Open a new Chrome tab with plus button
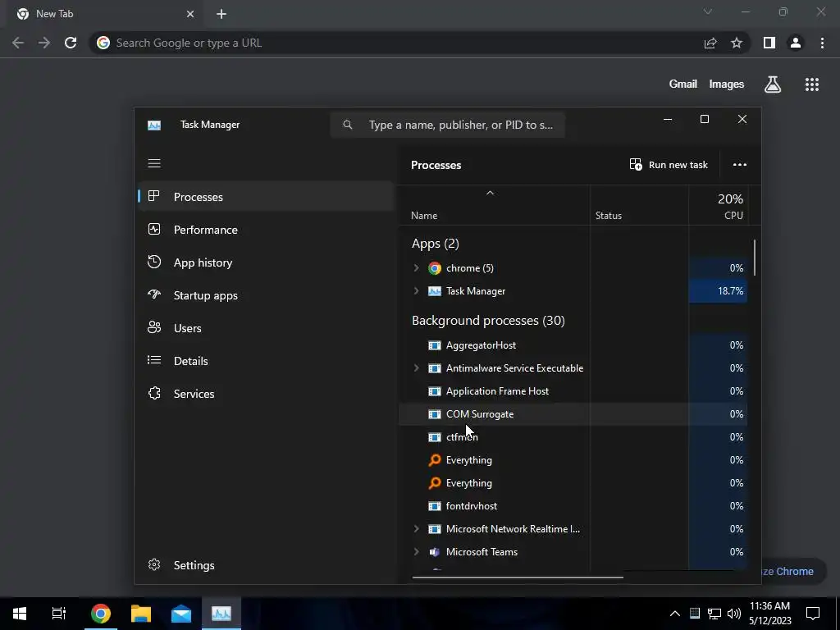 coord(221,14)
